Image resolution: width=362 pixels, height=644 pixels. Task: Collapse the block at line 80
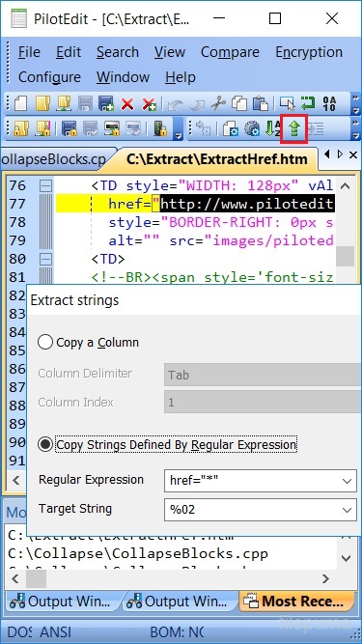pyautogui.click(x=45, y=259)
